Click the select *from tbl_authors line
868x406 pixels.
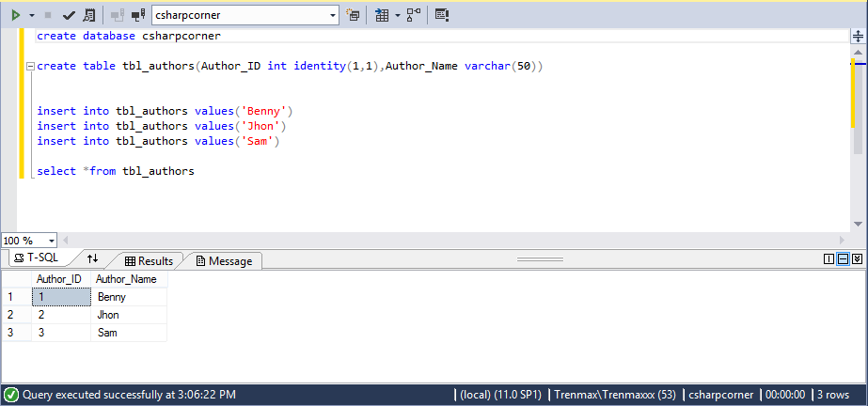pos(116,171)
